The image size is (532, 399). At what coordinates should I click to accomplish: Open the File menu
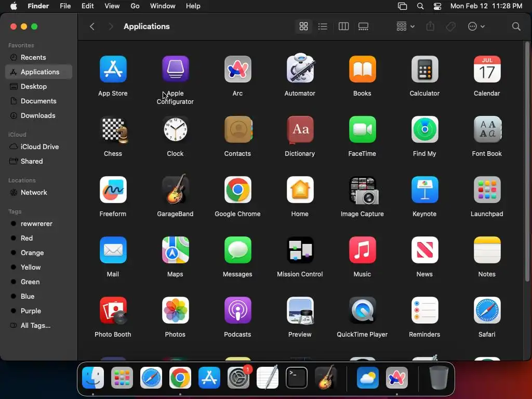pyautogui.click(x=65, y=6)
